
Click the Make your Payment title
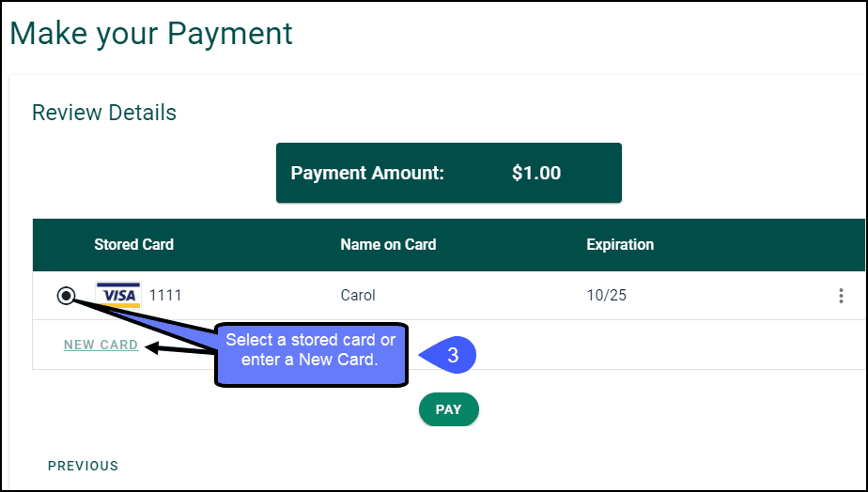coord(151,33)
